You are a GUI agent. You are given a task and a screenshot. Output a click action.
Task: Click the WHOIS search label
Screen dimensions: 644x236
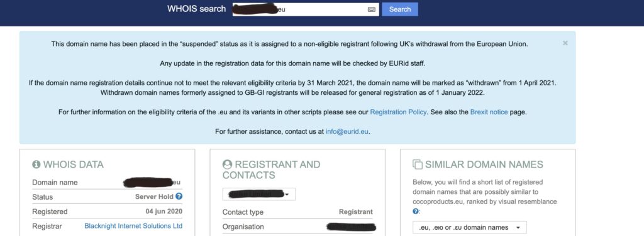[196, 9]
